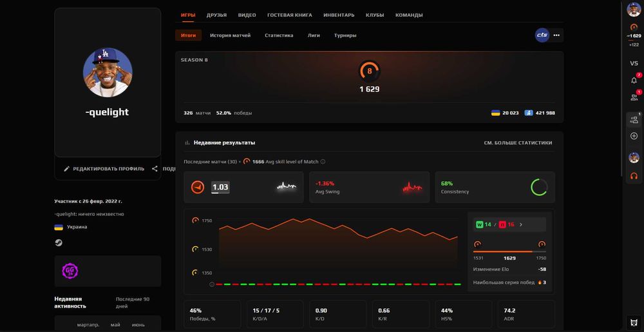Click the 1750 level marker on chart
Image resolution: width=644 pixels, height=332 pixels.
pyautogui.click(x=196, y=220)
